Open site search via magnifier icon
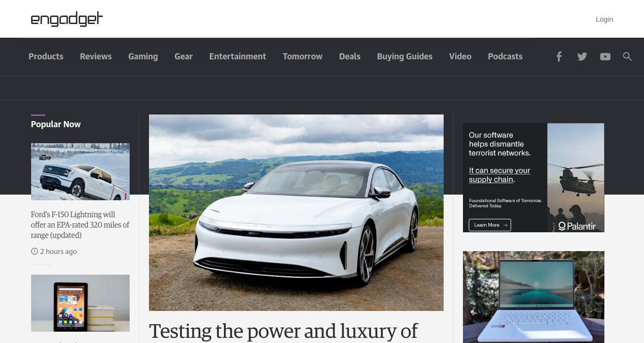Viewport: 644px width, 343px height. coord(627,57)
